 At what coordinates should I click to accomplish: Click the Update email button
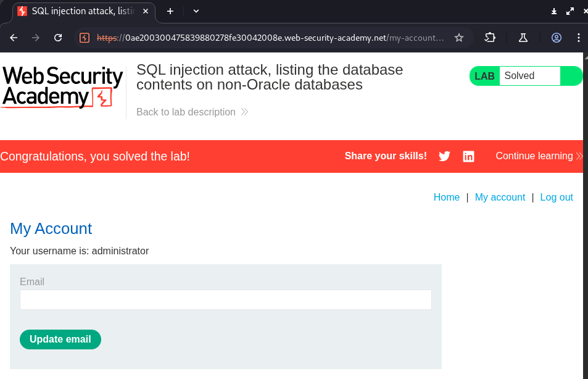click(x=60, y=339)
